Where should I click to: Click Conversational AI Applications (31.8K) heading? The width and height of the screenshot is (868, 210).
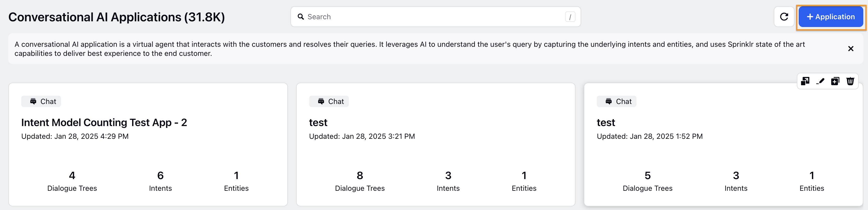tap(117, 17)
